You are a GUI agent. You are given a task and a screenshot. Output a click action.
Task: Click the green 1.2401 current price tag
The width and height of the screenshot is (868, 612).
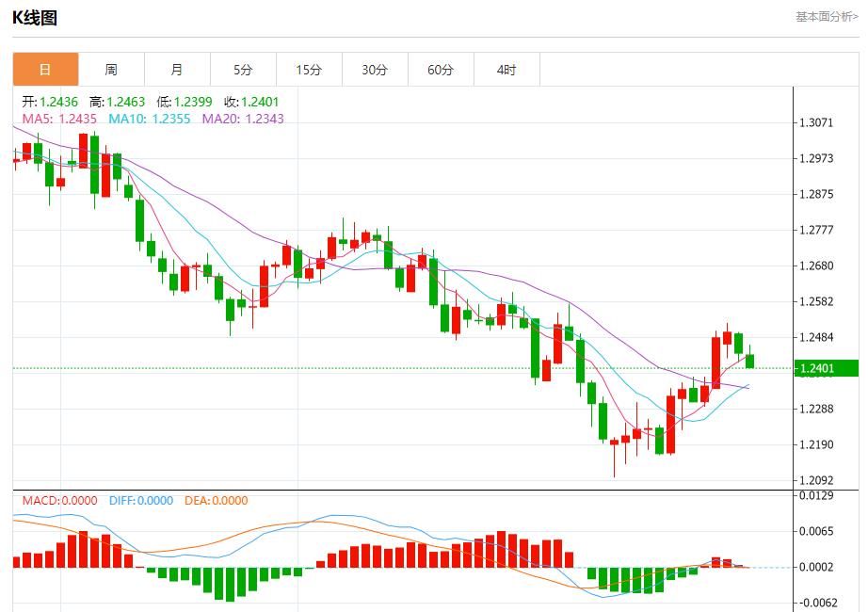click(826, 368)
